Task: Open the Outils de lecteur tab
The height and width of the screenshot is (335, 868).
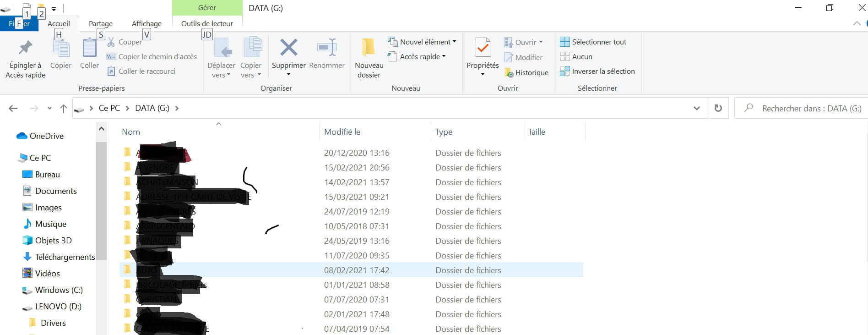Action: coord(207,23)
